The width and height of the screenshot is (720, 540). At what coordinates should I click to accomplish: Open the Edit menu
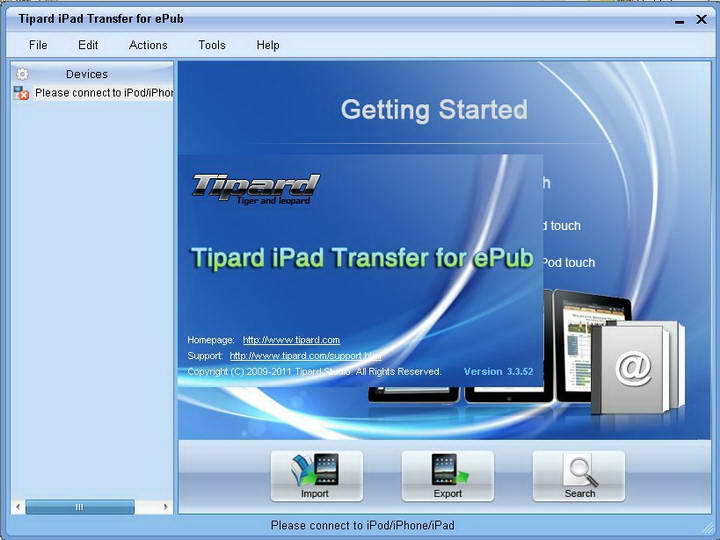coord(88,45)
